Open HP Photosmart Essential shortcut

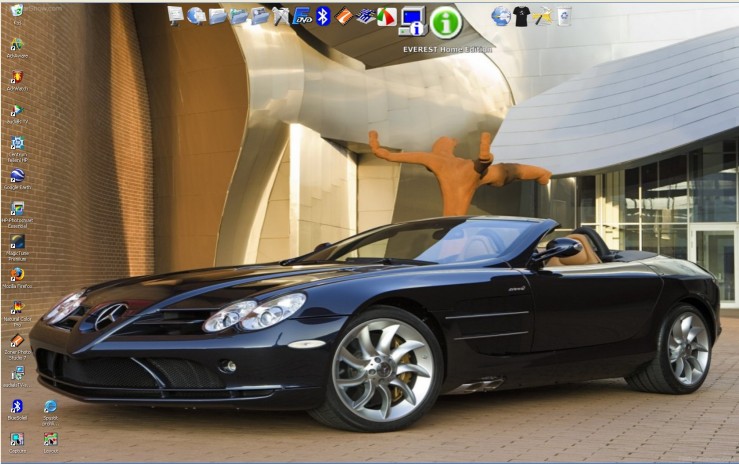tap(17, 209)
